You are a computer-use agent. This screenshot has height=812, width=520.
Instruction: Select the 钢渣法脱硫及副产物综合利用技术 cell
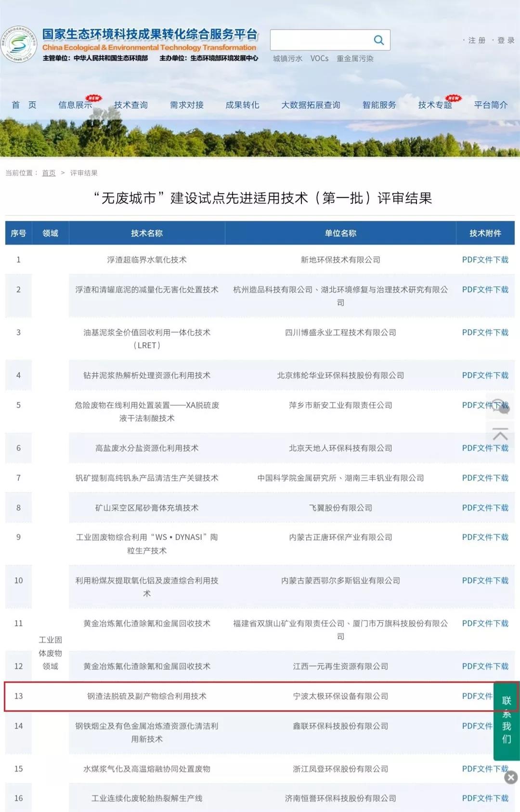point(147,696)
